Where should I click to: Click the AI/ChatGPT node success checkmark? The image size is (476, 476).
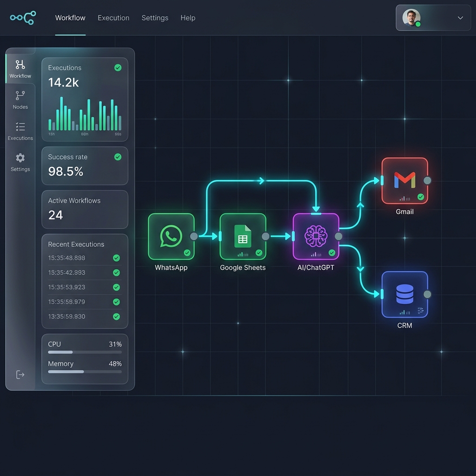pyautogui.click(x=332, y=252)
